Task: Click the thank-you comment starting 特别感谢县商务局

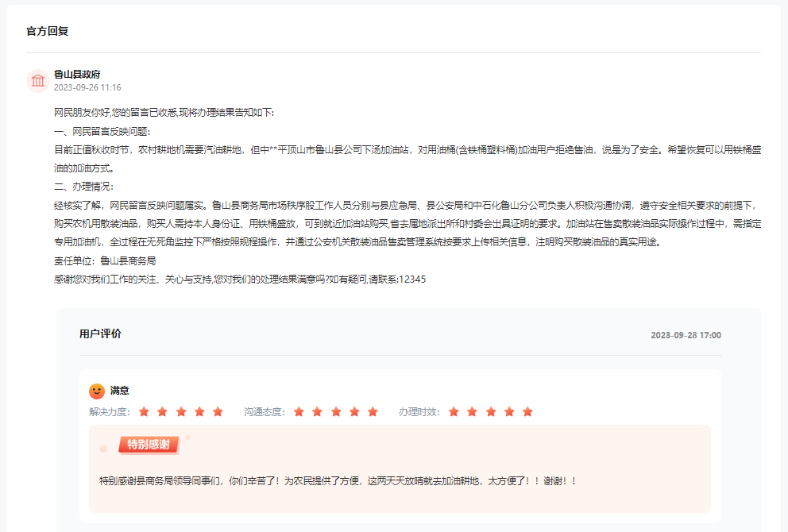Action: point(338,481)
